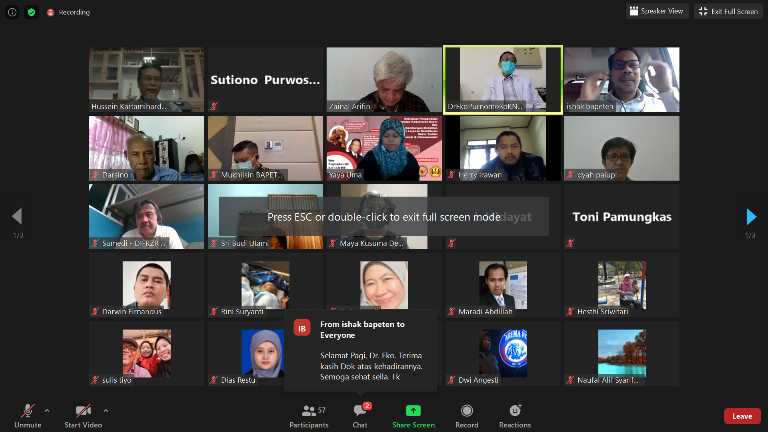Click muted mic icon next to Heshti Sriwitari
Viewport: 768px width, 432px height.
coord(570,312)
